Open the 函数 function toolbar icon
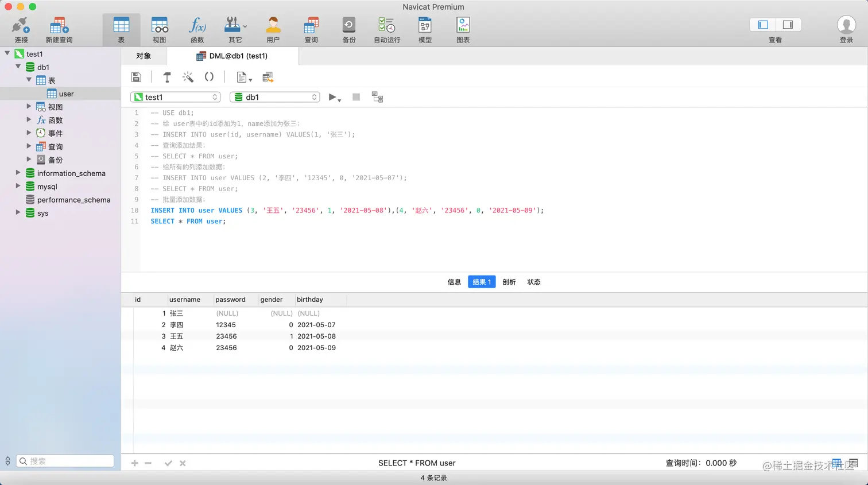The image size is (868, 485). [197, 30]
